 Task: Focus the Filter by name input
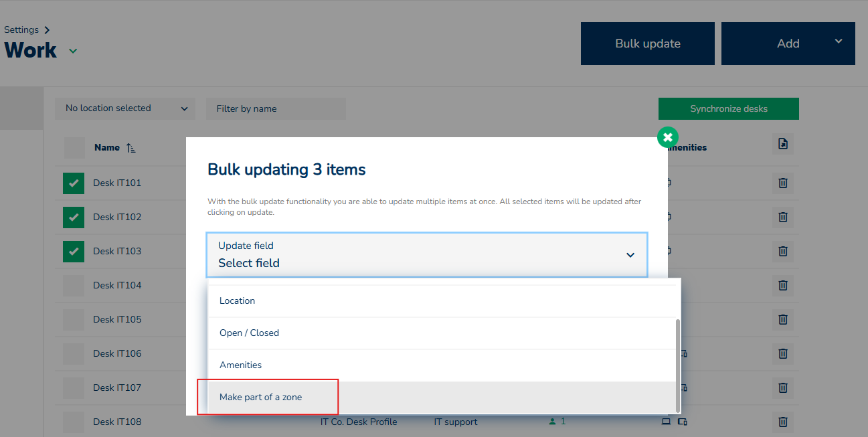(x=276, y=108)
